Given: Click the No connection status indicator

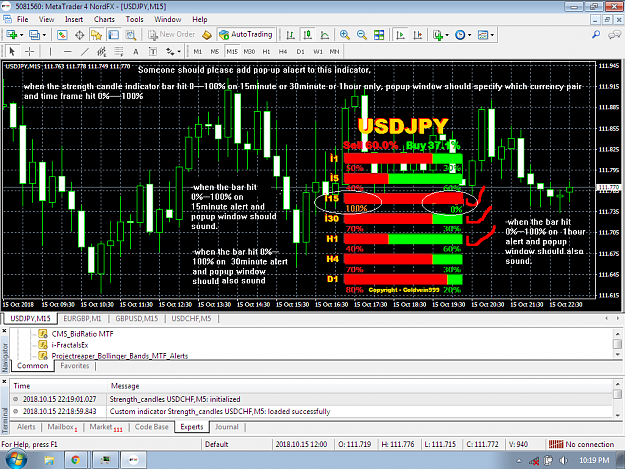Looking at the screenshot, I should point(582,444).
